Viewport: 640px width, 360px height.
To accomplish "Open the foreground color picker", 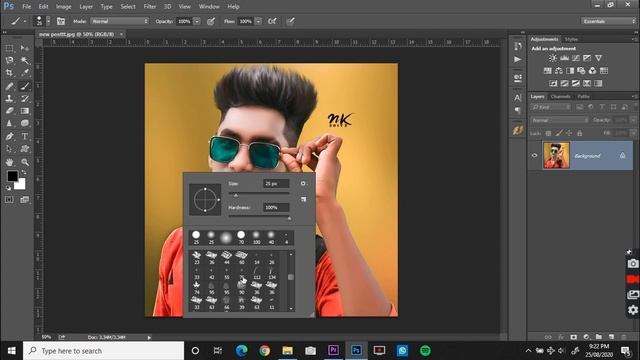I will tap(12, 176).
